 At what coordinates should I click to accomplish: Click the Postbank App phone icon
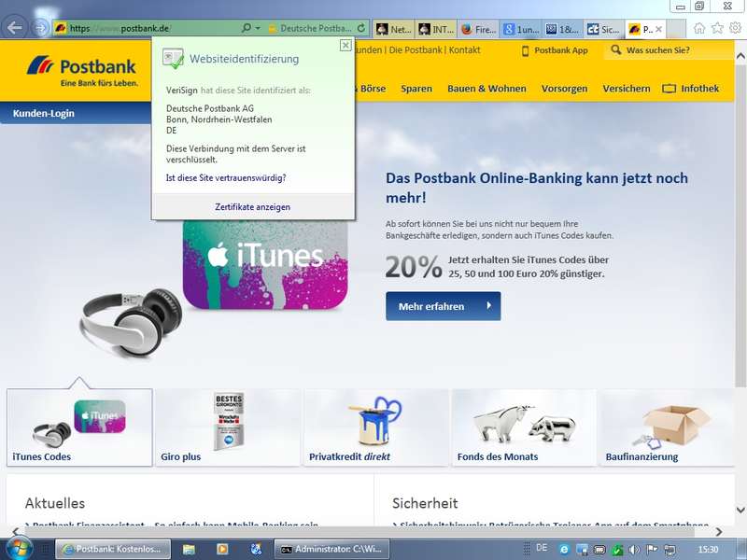point(526,50)
